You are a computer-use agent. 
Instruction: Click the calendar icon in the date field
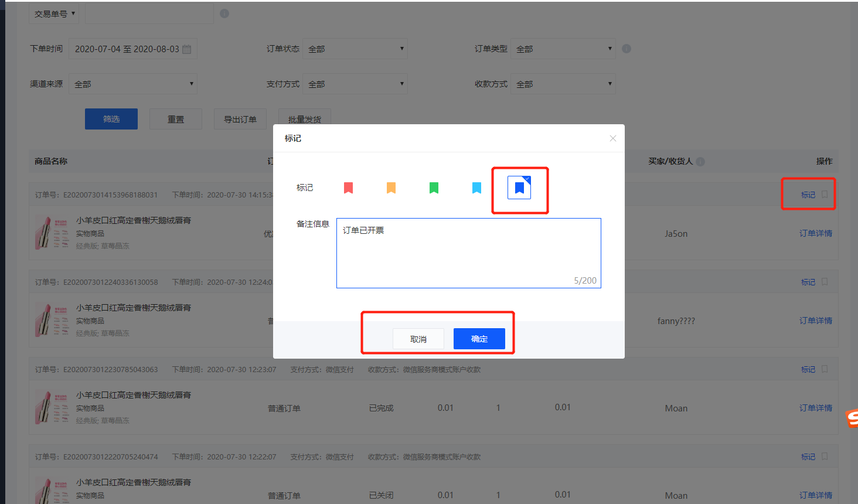coord(187,49)
